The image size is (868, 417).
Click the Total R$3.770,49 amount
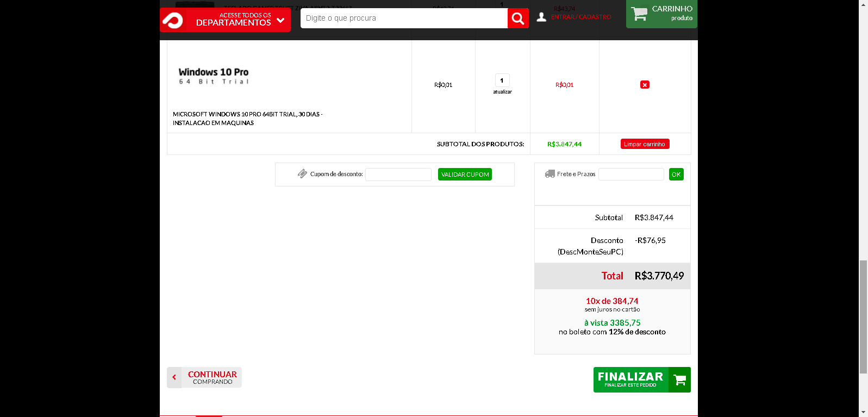[659, 276]
